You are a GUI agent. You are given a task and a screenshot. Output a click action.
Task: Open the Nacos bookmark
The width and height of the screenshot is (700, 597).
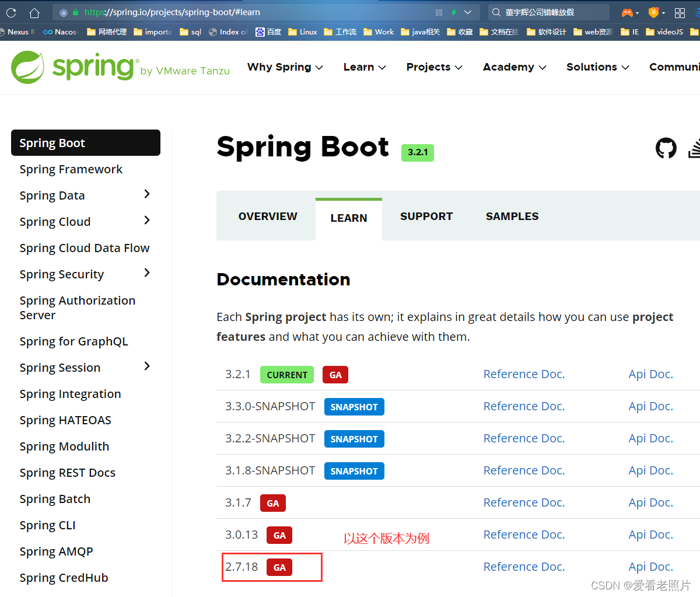pos(61,32)
